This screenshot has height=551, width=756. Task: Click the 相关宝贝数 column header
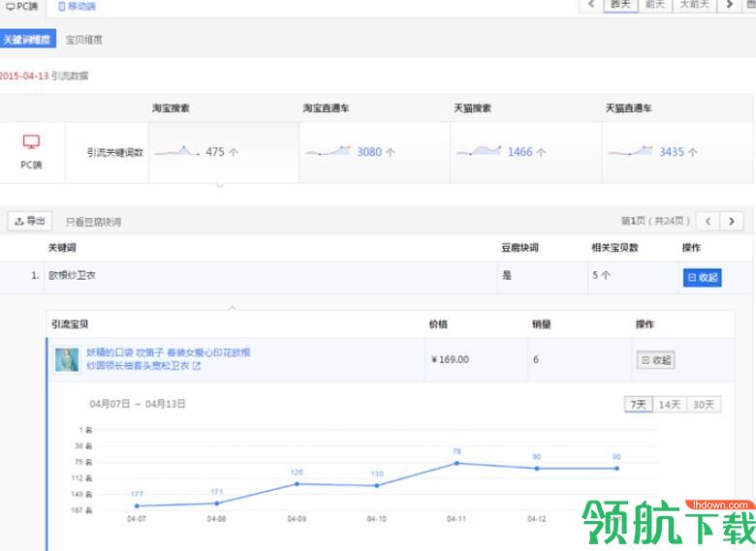point(615,248)
